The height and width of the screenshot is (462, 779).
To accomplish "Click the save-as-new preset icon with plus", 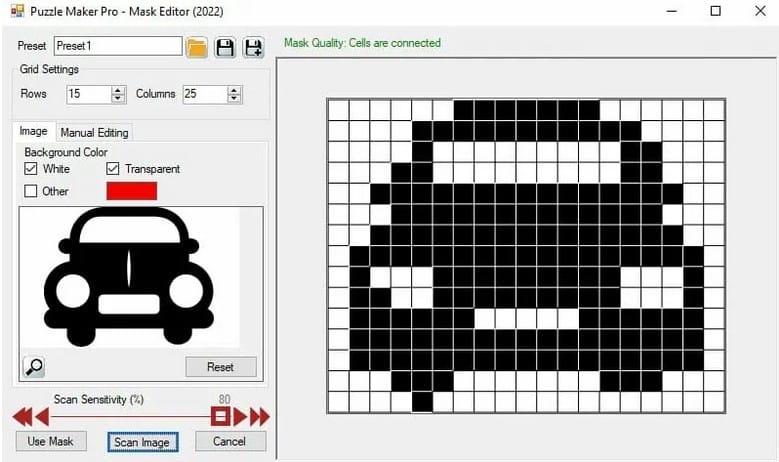I will 253,46.
